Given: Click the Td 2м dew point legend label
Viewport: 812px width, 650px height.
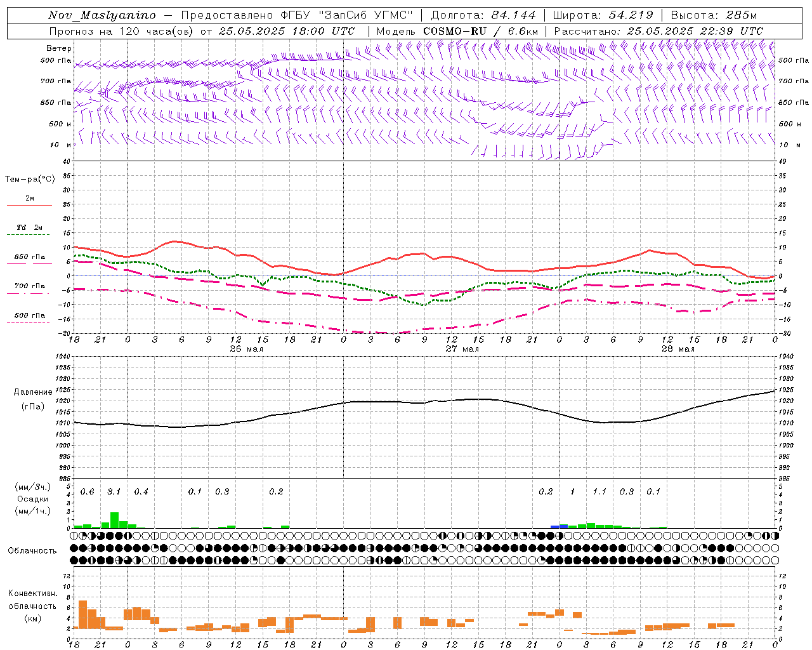Looking at the screenshot, I should click(29, 227).
